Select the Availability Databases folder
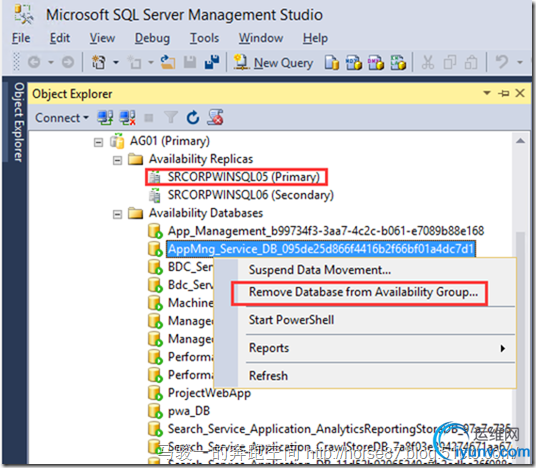 [206, 213]
